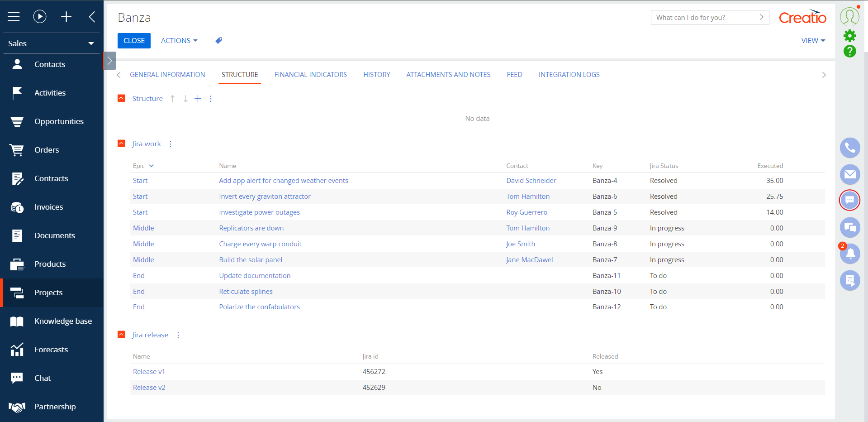This screenshot has height=422, width=868.
Task: Open the Sales workplace dropdown
Action: coord(52,43)
